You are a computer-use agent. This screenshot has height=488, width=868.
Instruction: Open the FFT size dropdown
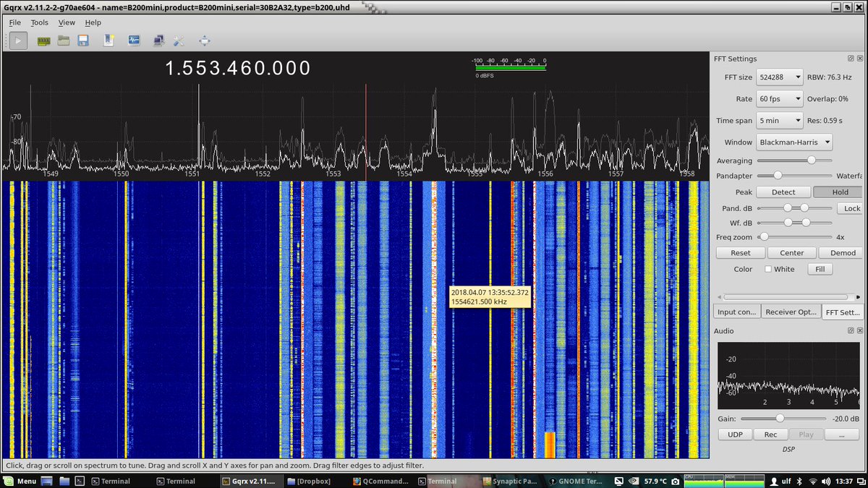(x=780, y=77)
